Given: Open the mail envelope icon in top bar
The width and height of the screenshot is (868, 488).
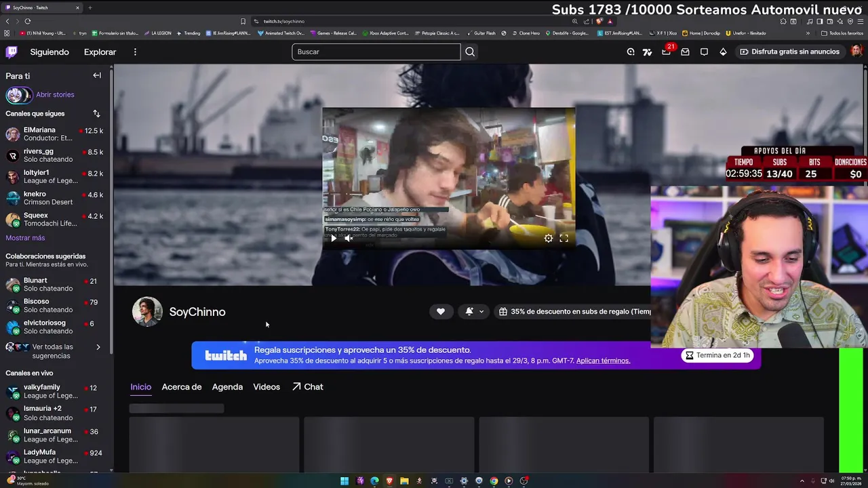Looking at the screenshot, I should (685, 52).
